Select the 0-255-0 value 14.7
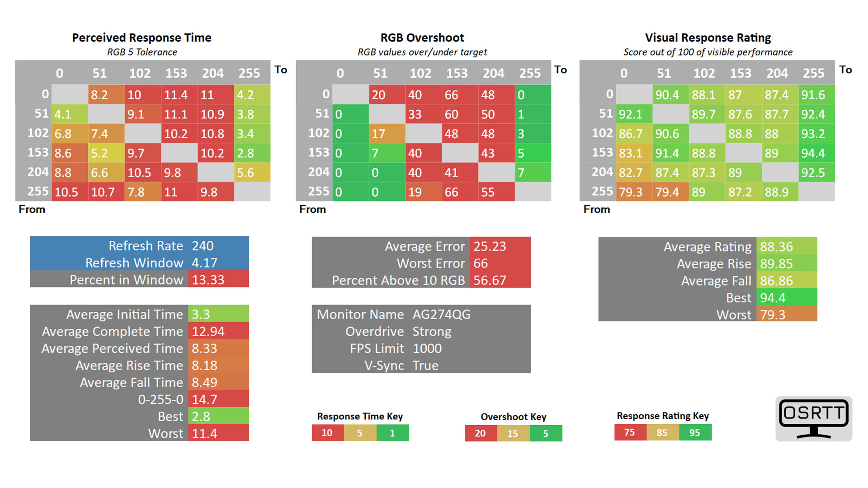The image size is (868, 488). tap(205, 399)
